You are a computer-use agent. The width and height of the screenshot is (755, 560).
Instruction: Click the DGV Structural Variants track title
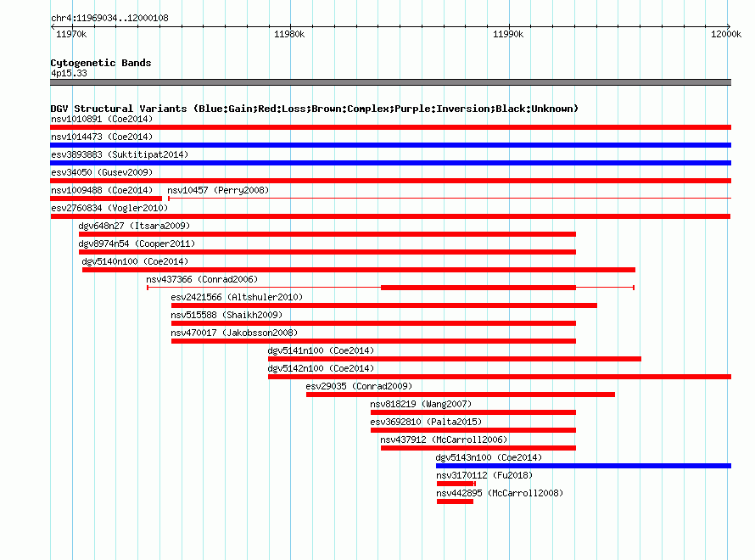click(315, 109)
